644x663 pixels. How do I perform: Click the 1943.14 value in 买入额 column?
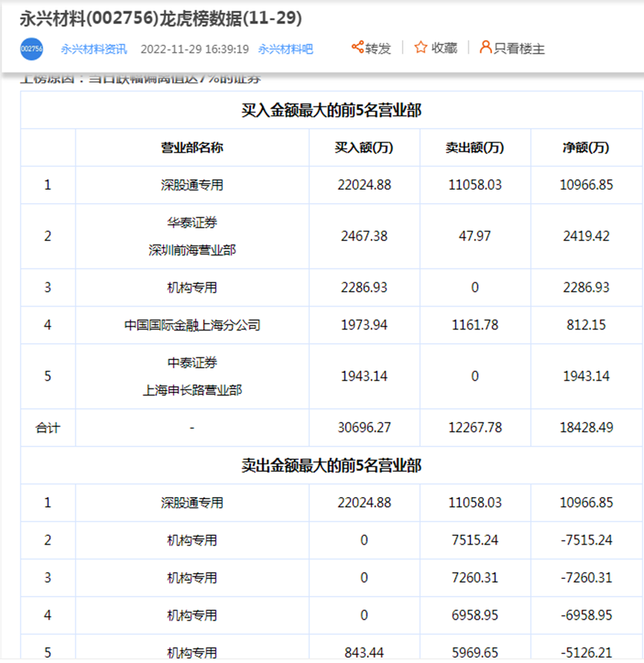point(364,377)
